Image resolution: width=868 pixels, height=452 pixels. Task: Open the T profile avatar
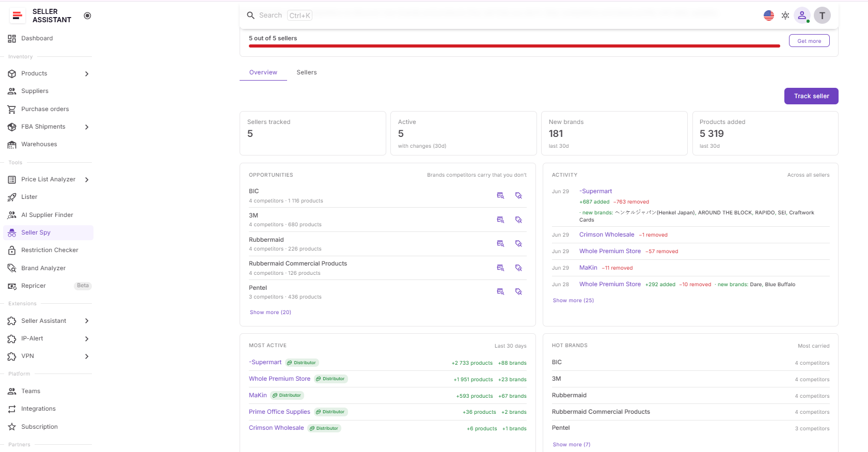[823, 15]
